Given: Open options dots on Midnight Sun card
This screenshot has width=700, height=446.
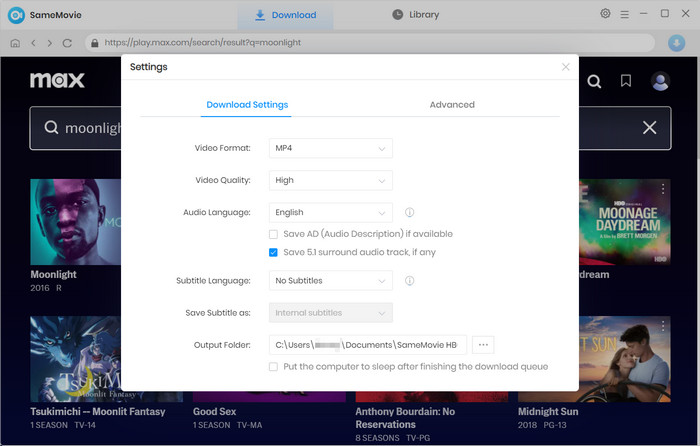Looking at the screenshot, I should (x=663, y=326).
